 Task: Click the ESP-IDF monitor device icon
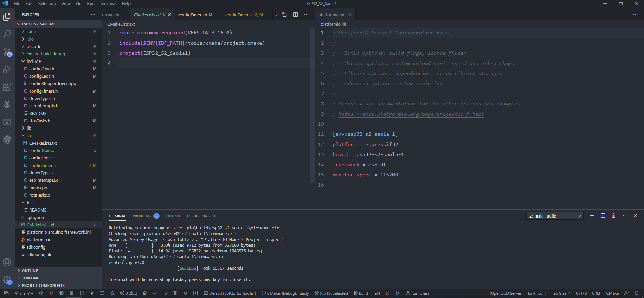point(102,293)
